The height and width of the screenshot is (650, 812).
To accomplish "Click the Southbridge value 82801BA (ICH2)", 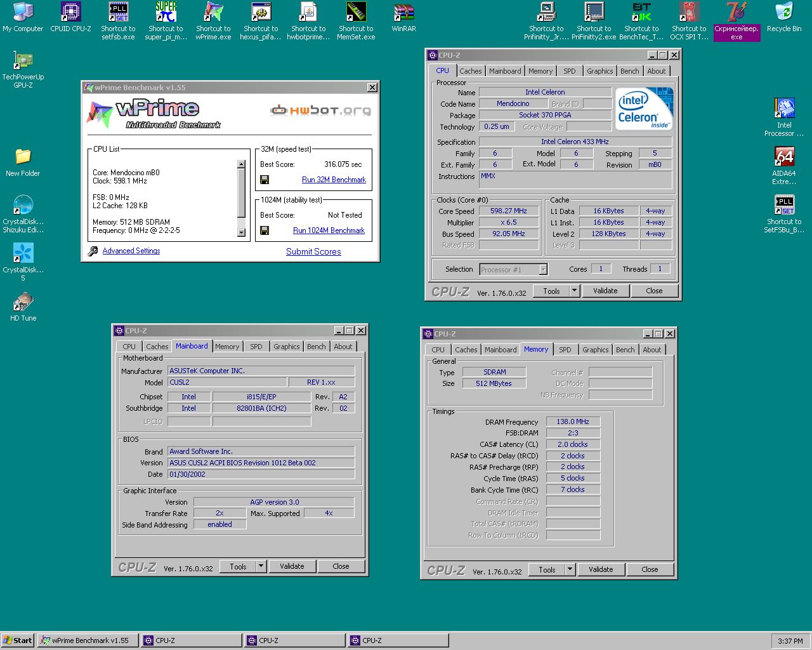I will pyautogui.click(x=261, y=408).
